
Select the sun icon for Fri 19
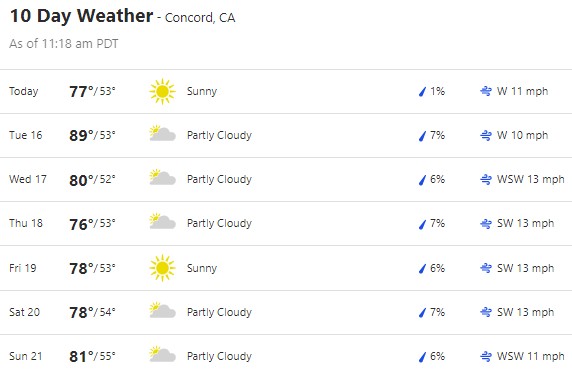[162, 268]
